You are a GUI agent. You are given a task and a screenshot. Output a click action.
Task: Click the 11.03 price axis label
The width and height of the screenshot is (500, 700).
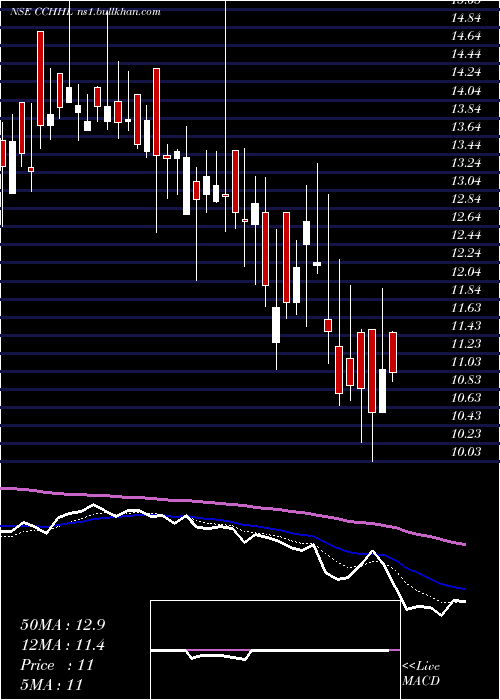point(467,362)
